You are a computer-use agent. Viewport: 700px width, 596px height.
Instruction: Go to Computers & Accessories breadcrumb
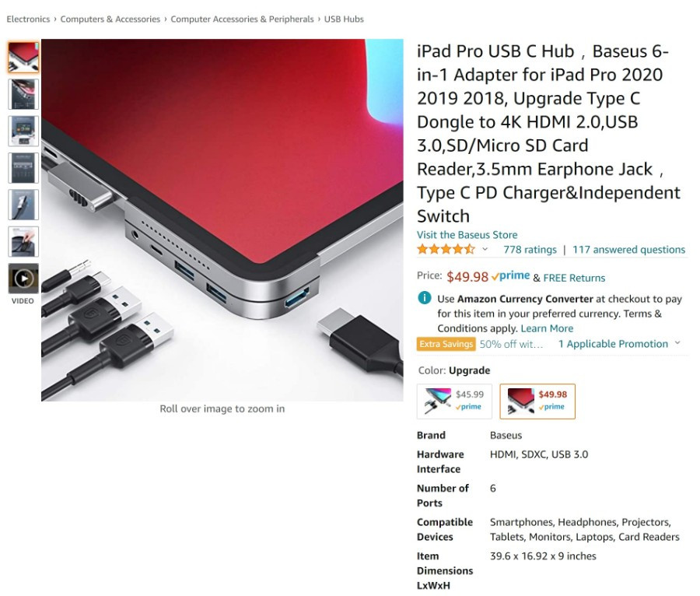pyautogui.click(x=110, y=19)
